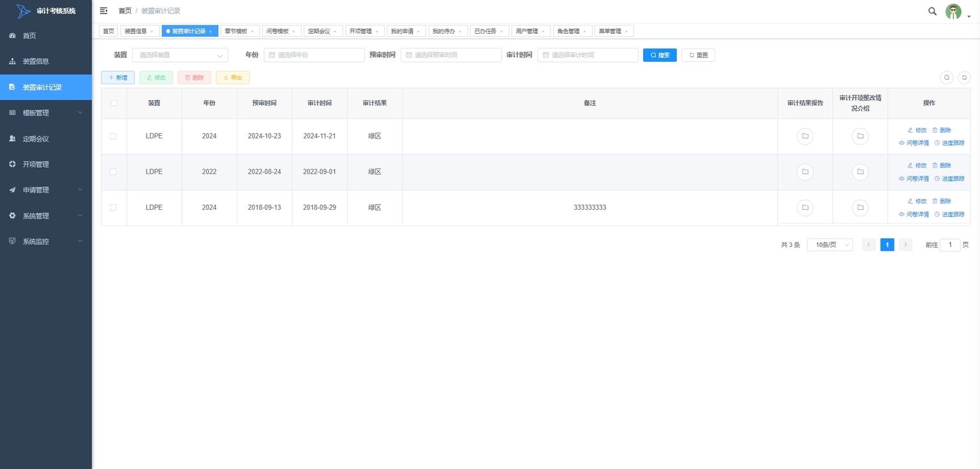The height and width of the screenshot is (469, 980).
Task: Expand 模板管理 in the sidebar
Action: coord(46,113)
